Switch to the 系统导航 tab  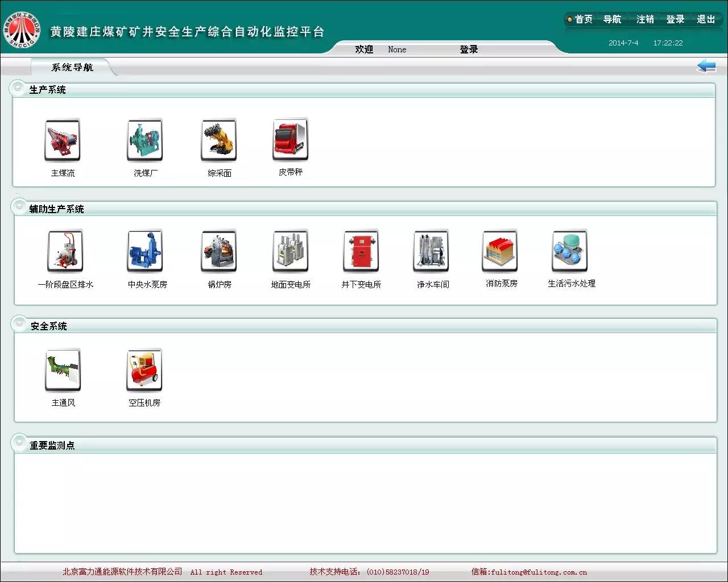tap(72, 68)
